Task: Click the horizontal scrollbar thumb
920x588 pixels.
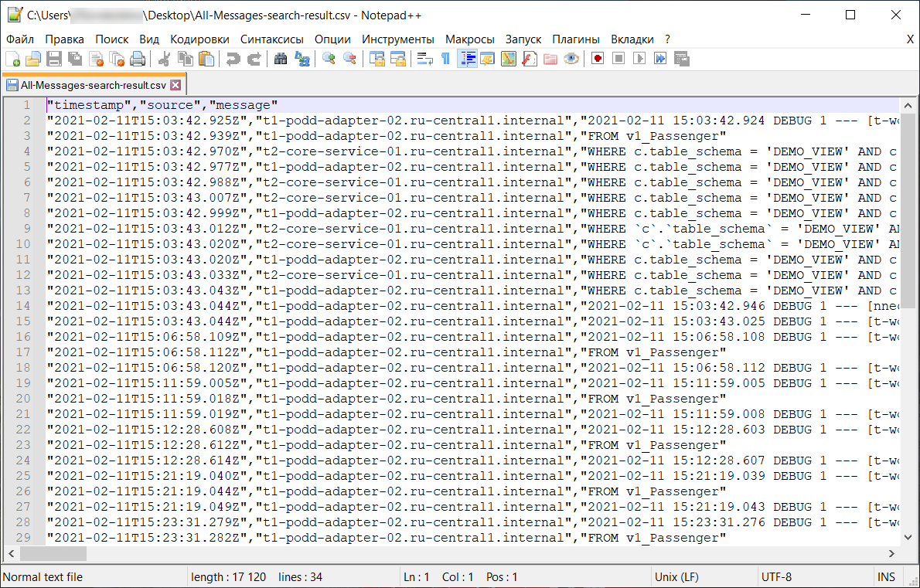Action: pos(53,554)
